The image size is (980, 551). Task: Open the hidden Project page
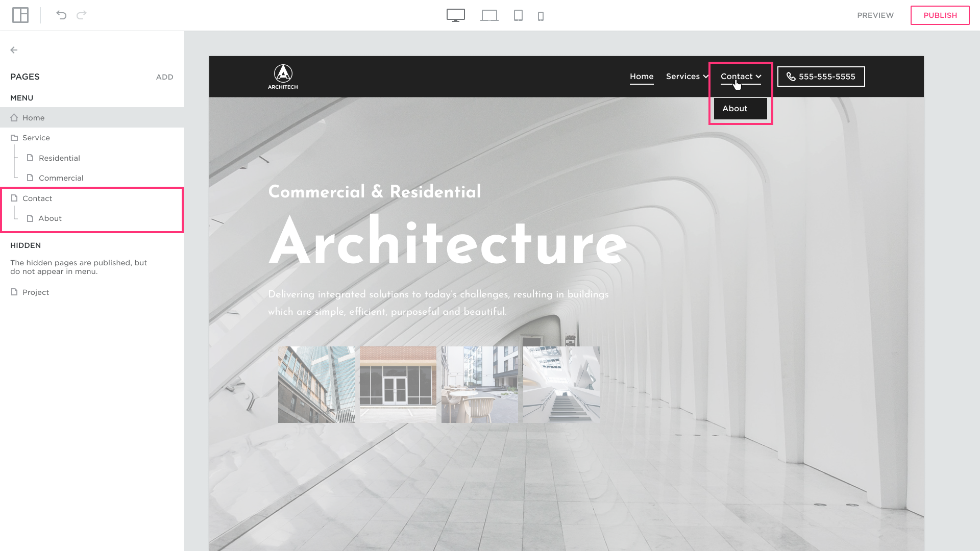click(92, 292)
